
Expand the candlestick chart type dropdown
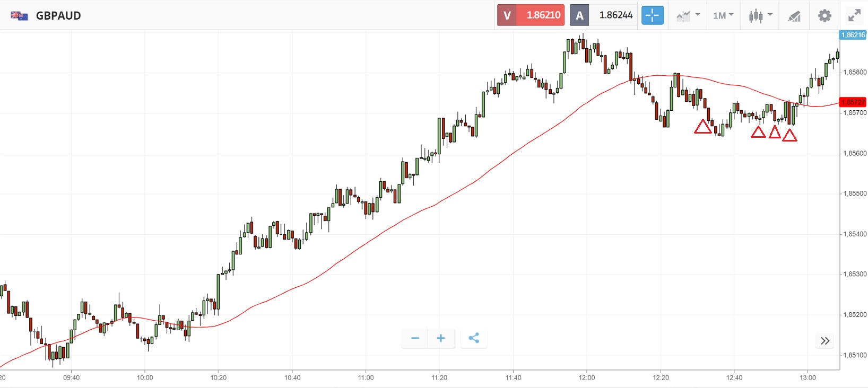[760, 15]
